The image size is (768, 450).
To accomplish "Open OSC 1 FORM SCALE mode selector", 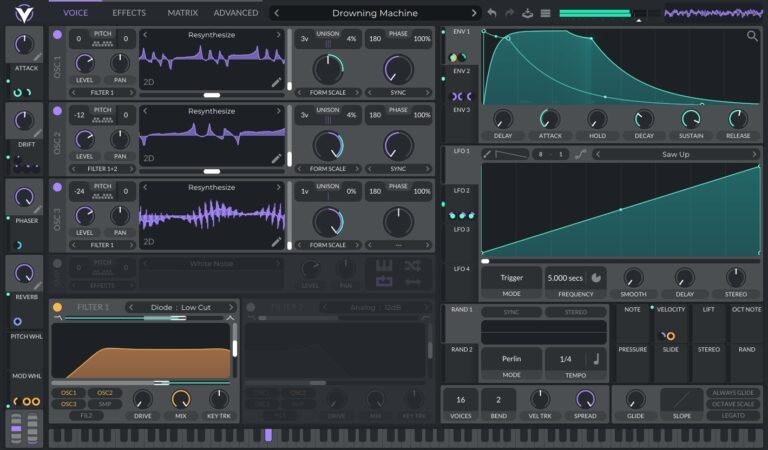I will [x=328, y=92].
